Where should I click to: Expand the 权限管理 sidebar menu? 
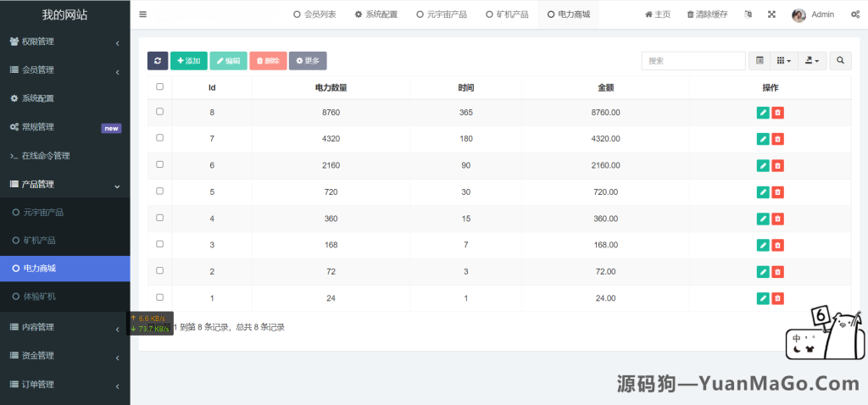click(64, 42)
